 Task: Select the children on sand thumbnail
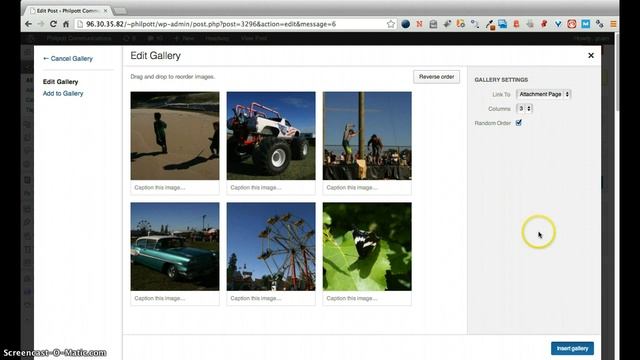point(175,136)
